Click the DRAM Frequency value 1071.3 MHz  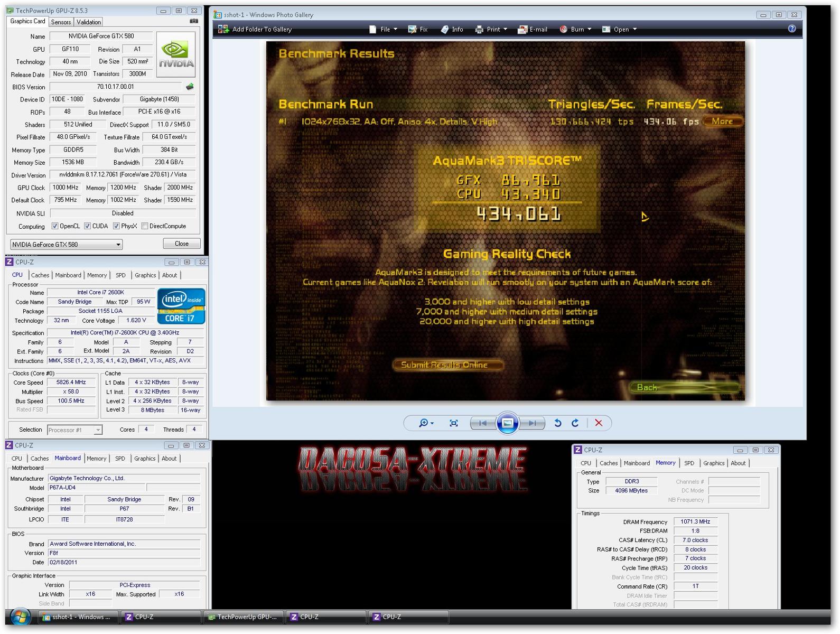695,521
